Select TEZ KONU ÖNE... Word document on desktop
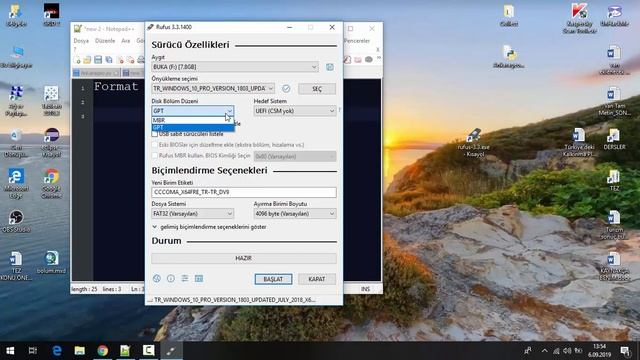640x360 pixels. [16, 266]
